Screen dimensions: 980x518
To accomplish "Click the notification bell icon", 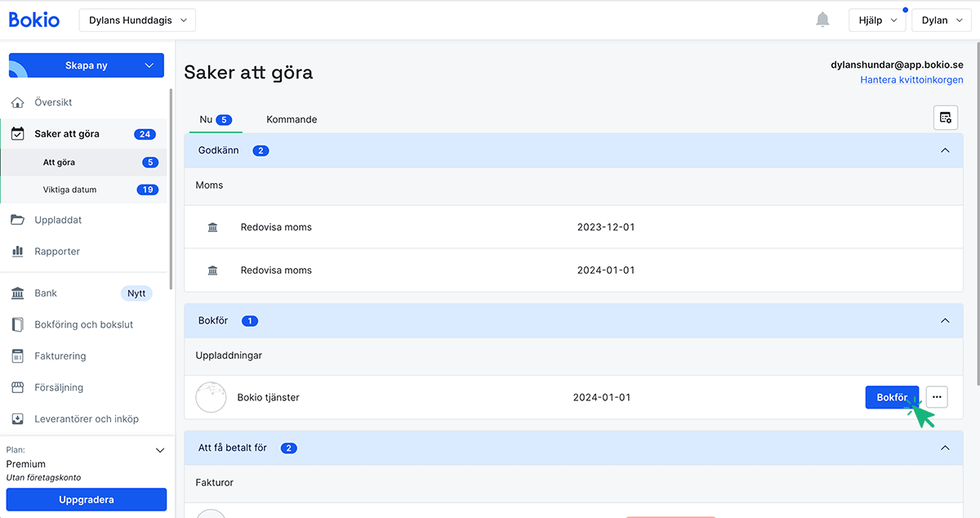I will click(x=822, y=20).
